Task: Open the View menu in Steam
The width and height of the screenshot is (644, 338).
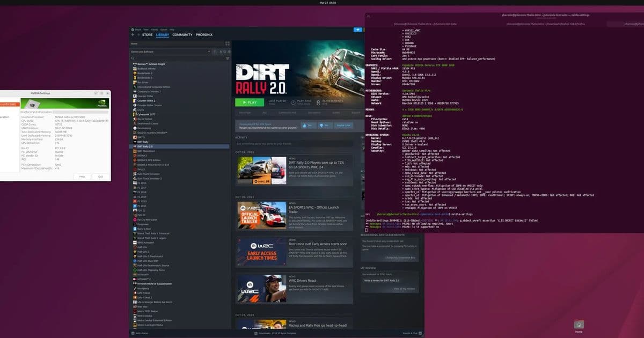Action: [145, 30]
